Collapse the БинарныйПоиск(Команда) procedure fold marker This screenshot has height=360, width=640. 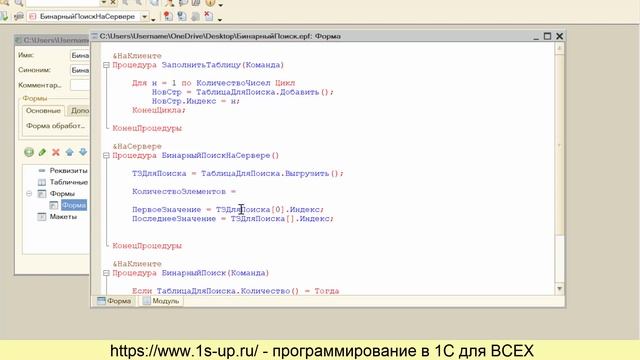click(106, 273)
